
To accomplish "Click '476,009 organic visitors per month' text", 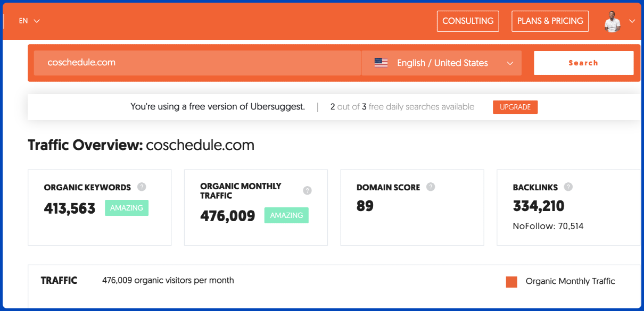I will point(168,280).
